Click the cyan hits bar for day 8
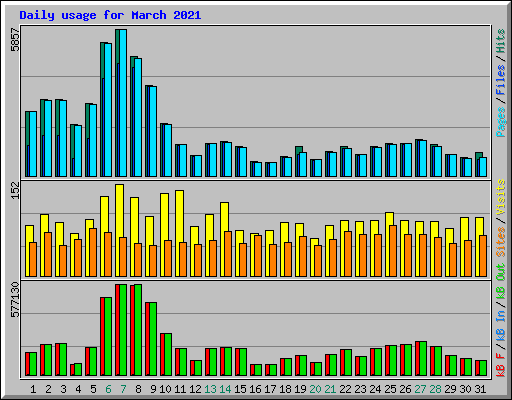The width and height of the screenshot is (512, 400). (x=138, y=117)
